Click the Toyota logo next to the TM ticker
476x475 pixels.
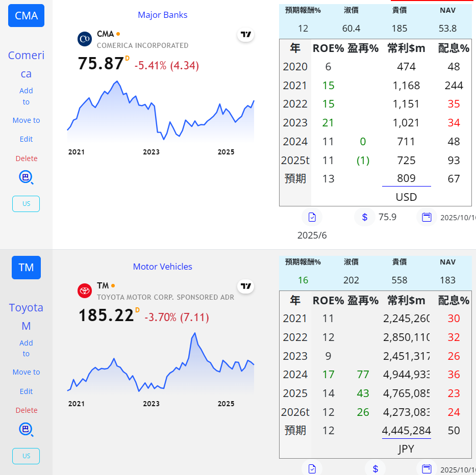[x=85, y=291]
